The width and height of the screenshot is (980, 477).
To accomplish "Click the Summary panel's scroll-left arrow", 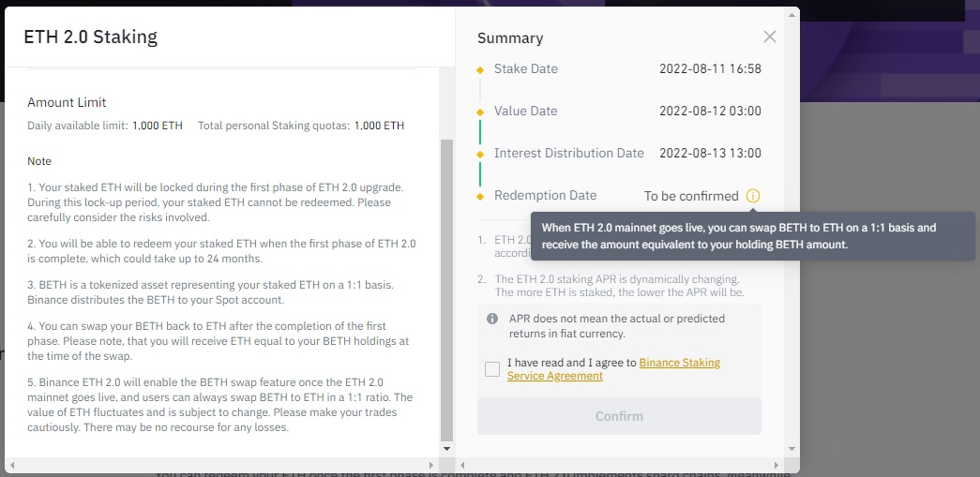I will pos(461,465).
